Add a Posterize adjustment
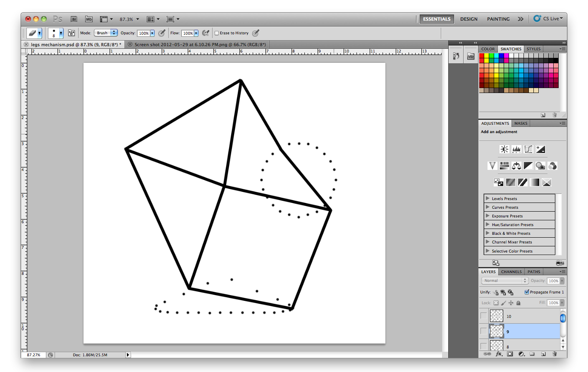 point(511,182)
